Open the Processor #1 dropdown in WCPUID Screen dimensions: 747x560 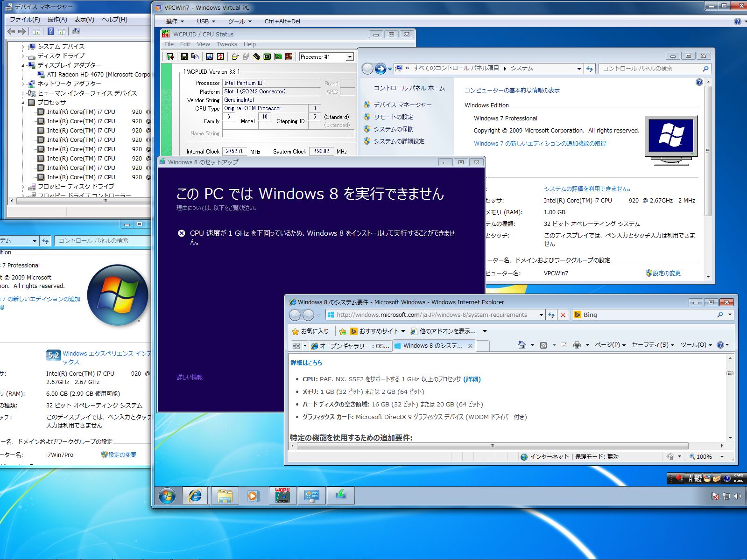[349, 56]
